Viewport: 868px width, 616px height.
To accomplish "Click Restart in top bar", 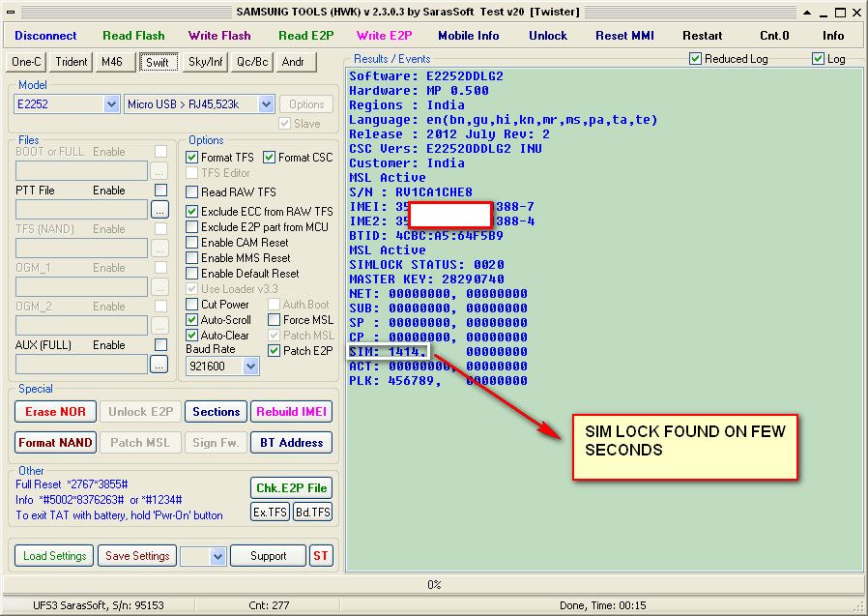I will tap(702, 36).
